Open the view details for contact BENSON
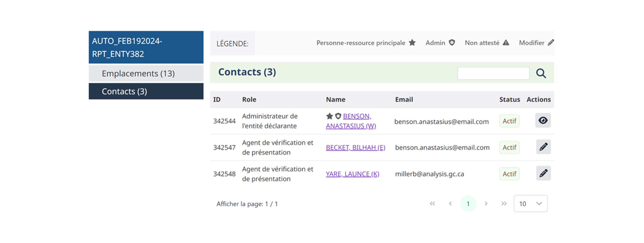Screen dimensions: 644x243 tap(543, 120)
